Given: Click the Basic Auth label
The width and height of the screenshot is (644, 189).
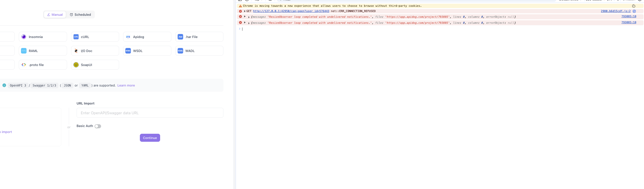Looking at the screenshot, I should 85,126.
